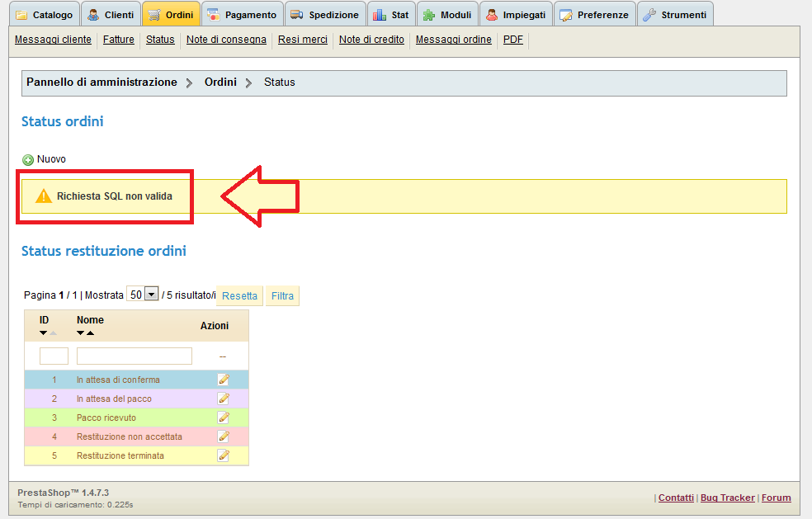Viewport: 812px width, 519px height.
Task: Click Pannello di amministrazione breadcrumb
Action: (101, 82)
